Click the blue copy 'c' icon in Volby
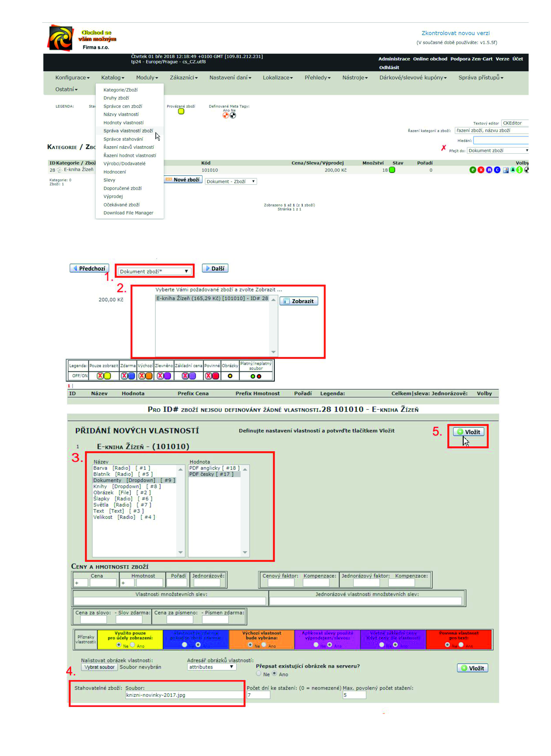 497,170
